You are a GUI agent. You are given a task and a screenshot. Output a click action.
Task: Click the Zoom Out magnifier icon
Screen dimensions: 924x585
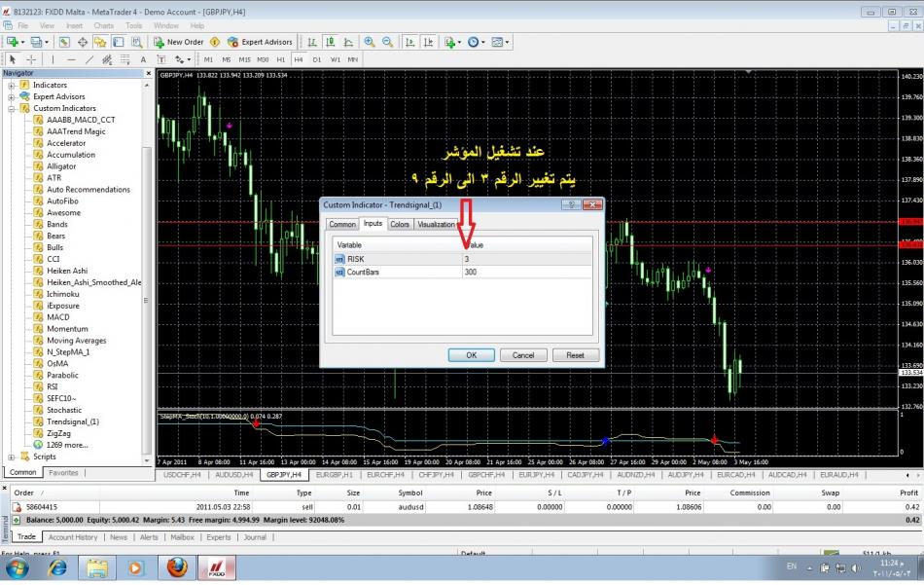(387, 42)
